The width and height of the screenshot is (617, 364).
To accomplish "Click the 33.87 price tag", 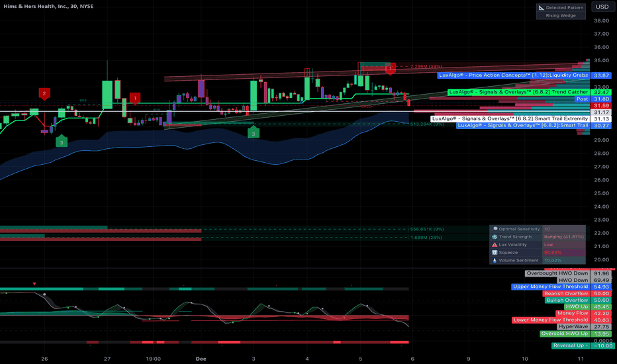I will click(x=601, y=75).
